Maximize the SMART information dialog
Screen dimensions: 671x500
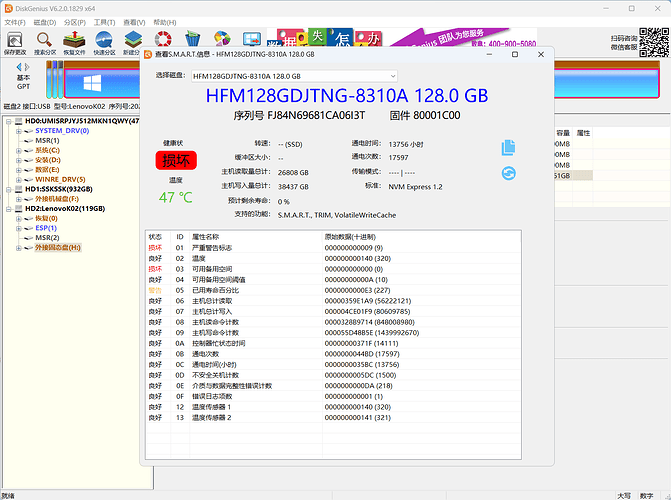(515, 54)
